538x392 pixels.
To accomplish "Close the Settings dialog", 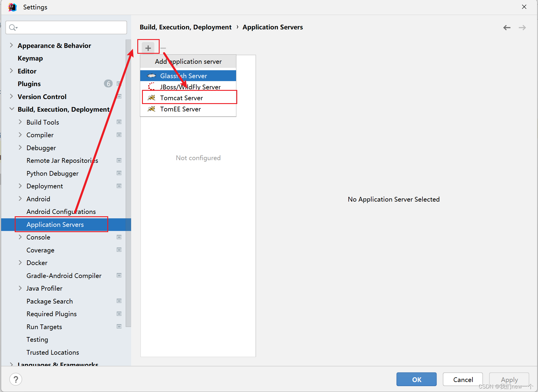I will click(x=524, y=7).
